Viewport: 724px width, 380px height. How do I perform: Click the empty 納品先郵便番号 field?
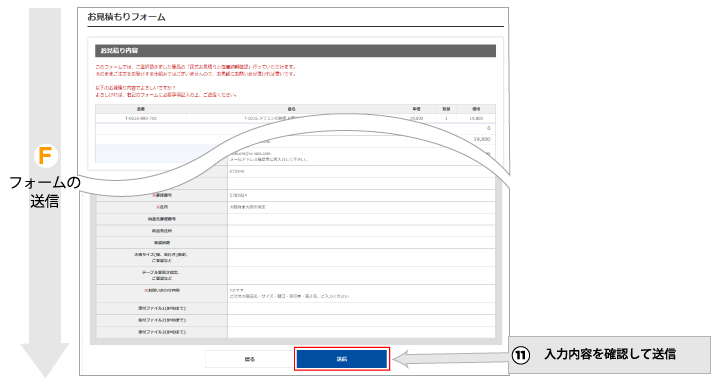tap(361, 219)
